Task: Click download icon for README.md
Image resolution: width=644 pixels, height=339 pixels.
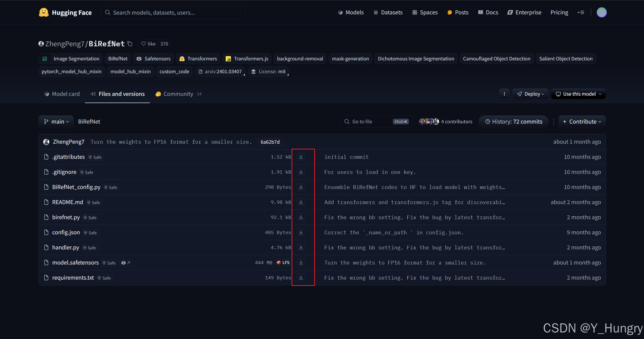Action: (x=301, y=202)
